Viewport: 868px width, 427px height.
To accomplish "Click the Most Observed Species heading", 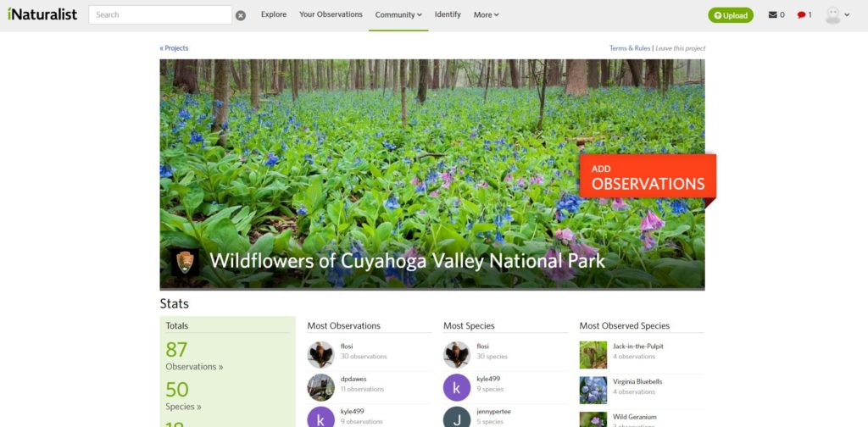I will (625, 326).
